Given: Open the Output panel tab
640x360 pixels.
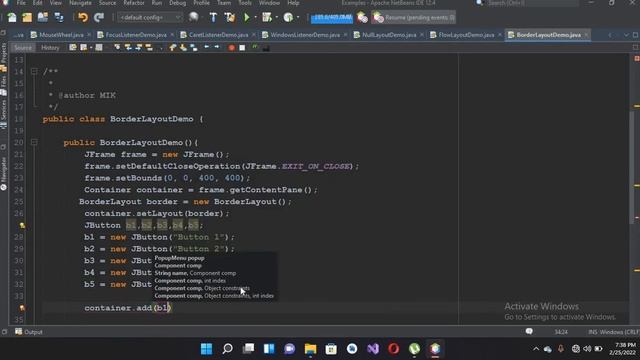Looking at the screenshot, I should 29,332.
